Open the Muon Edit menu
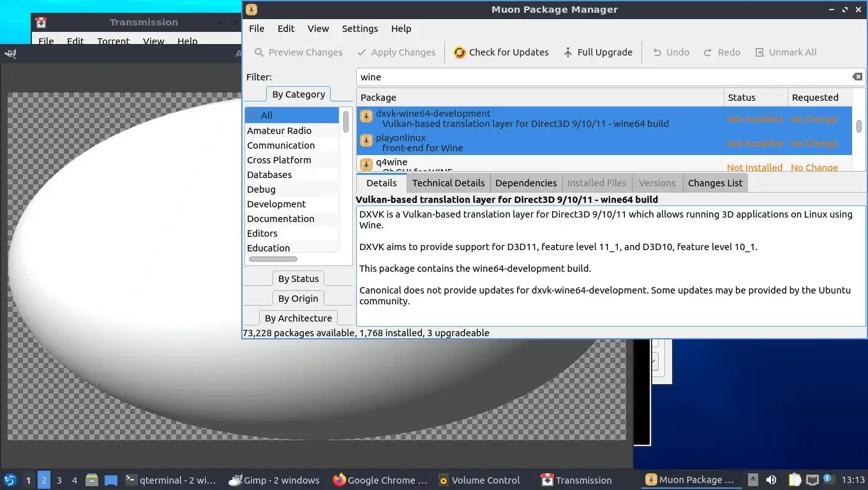Screen dimensions: 868x490 click(286, 29)
